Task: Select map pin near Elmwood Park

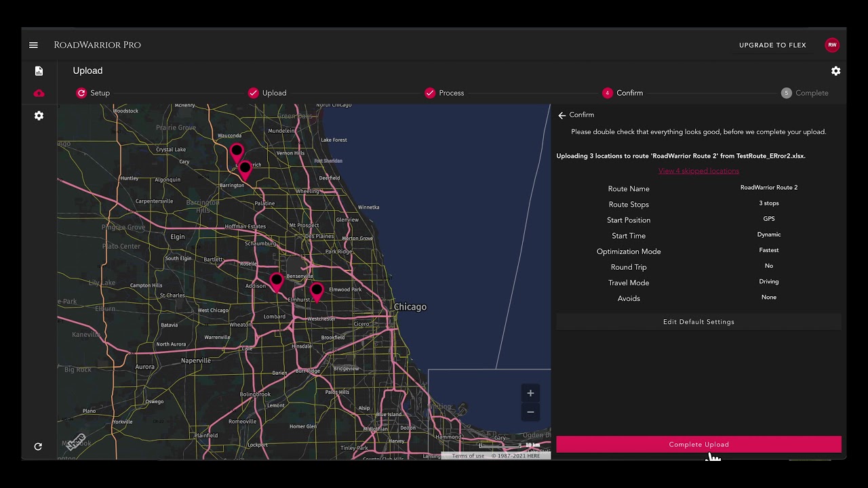Action: pyautogui.click(x=317, y=292)
